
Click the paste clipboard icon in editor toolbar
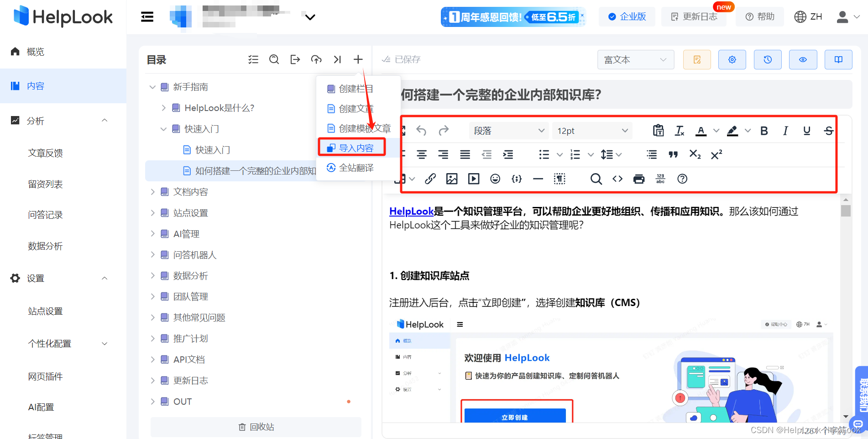point(658,131)
